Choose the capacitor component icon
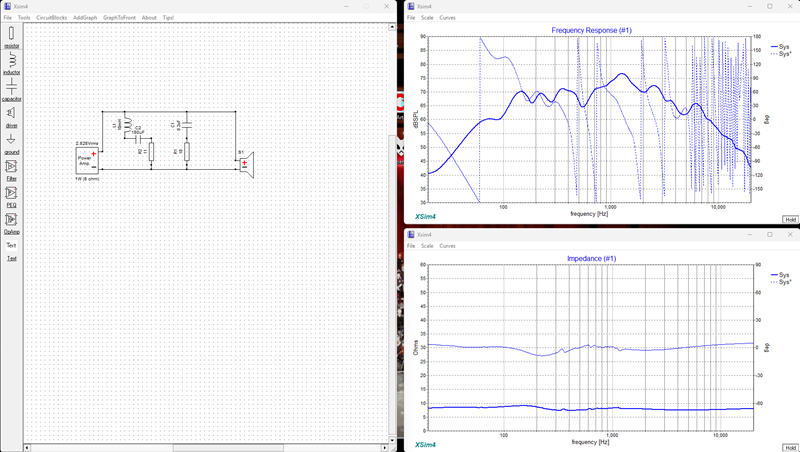The height and width of the screenshot is (452, 800). 11,87
